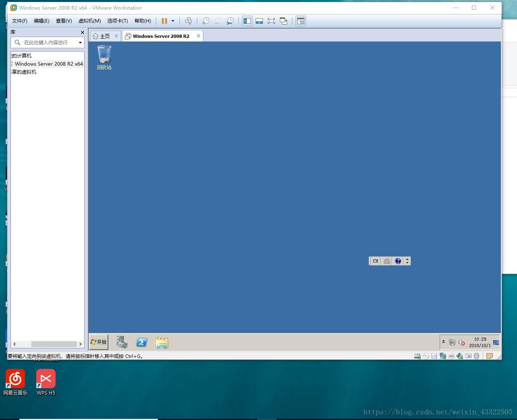The image size is (517, 420).
Task: Click the camera device status icon
Action: pyautogui.click(x=468, y=356)
